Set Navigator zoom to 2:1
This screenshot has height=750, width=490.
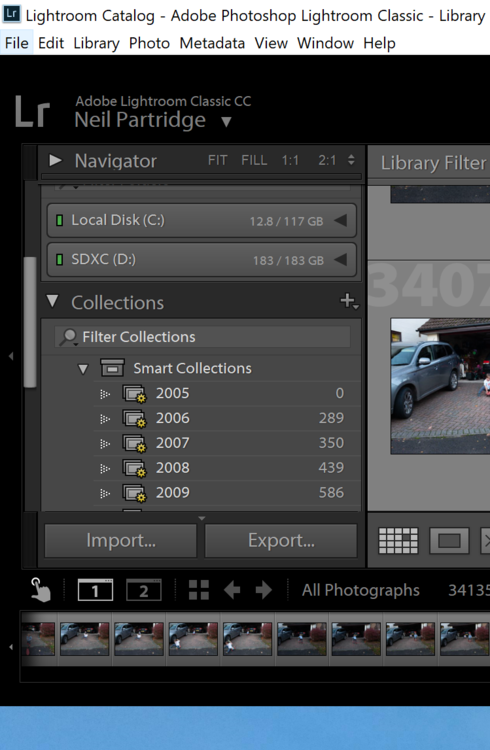click(x=327, y=160)
